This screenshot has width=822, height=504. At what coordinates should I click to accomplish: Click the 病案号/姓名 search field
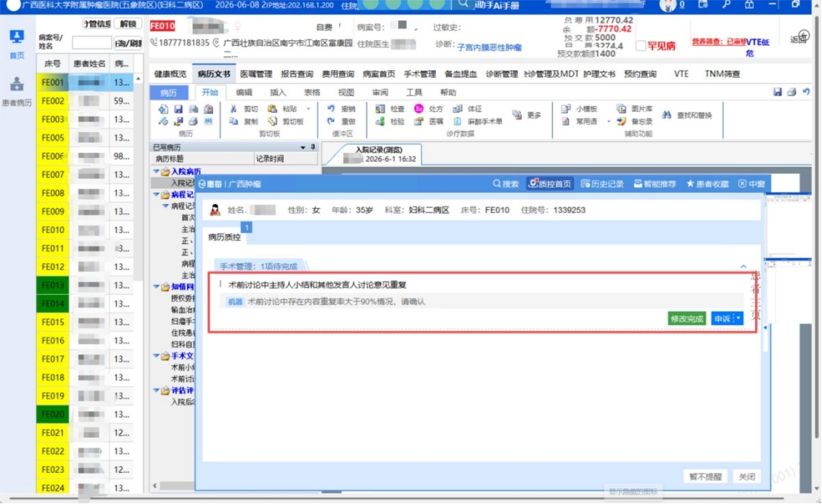click(91, 42)
